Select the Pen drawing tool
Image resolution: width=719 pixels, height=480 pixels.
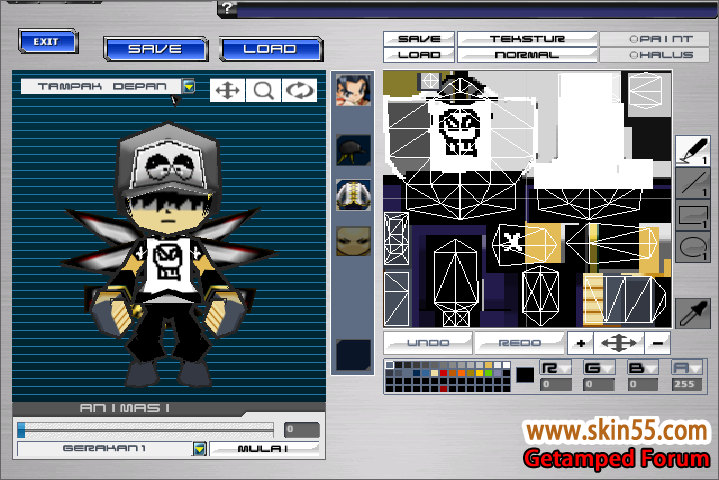click(692, 150)
